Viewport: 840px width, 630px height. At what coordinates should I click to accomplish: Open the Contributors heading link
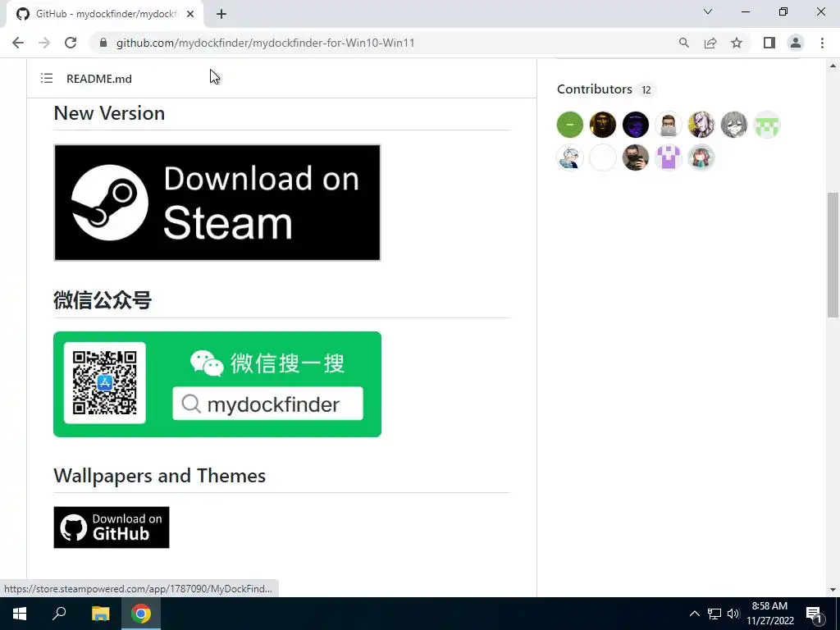click(594, 89)
